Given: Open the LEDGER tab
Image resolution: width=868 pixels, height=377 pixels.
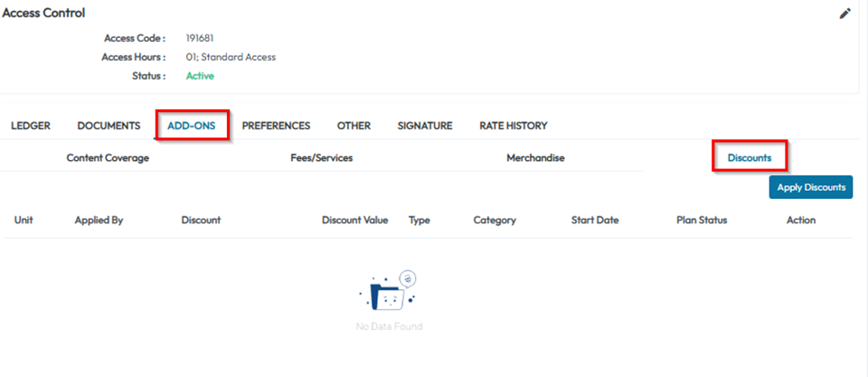Looking at the screenshot, I should [x=31, y=126].
